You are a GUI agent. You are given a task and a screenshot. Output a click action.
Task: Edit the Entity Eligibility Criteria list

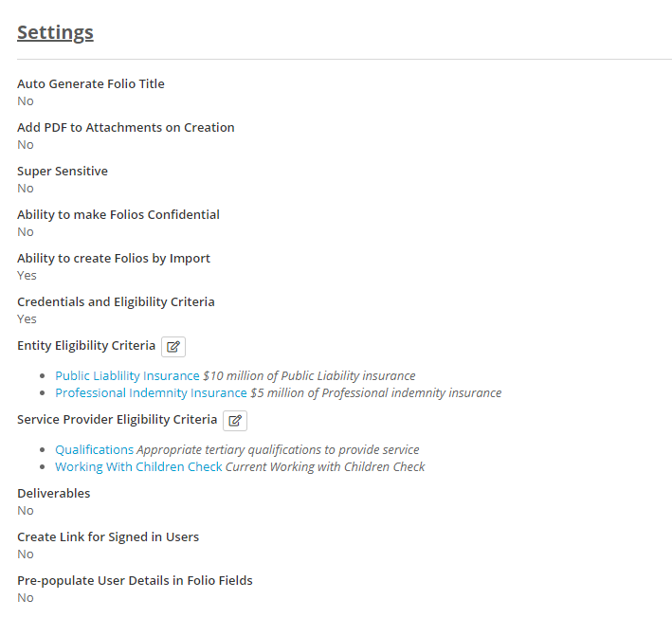173,346
